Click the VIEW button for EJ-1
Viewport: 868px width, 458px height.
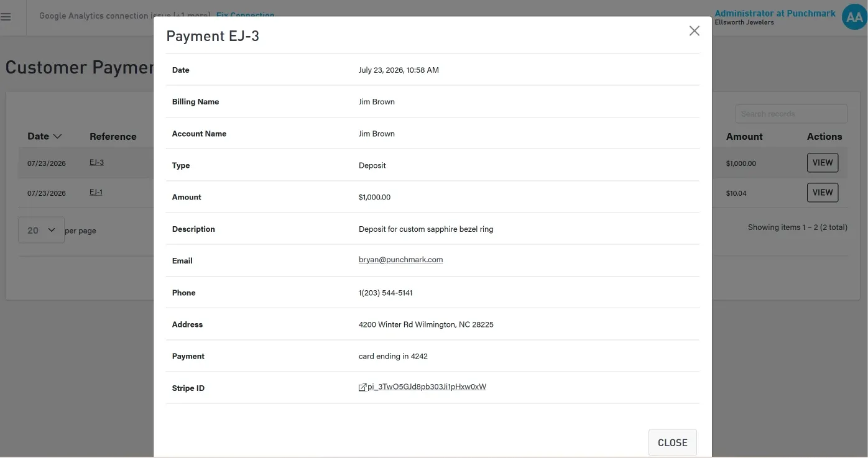pyautogui.click(x=822, y=193)
